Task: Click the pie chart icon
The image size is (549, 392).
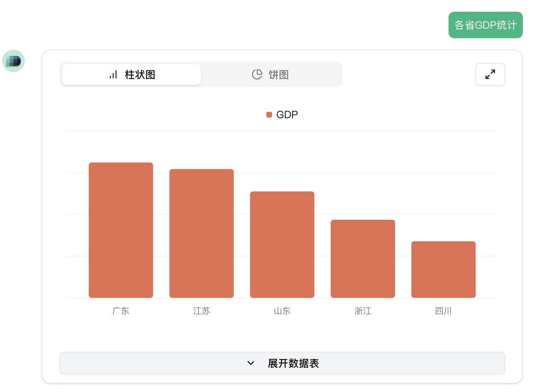Action: 257,74
